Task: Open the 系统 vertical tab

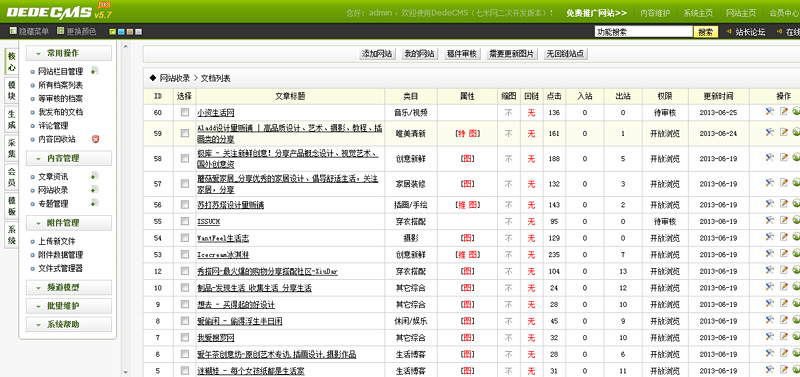Action: pyautogui.click(x=12, y=235)
